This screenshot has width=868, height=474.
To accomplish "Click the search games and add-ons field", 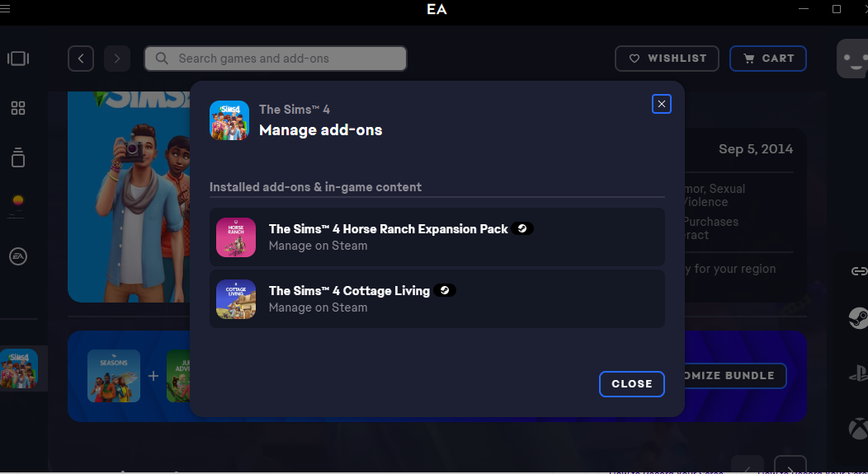I will click(276, 59).
